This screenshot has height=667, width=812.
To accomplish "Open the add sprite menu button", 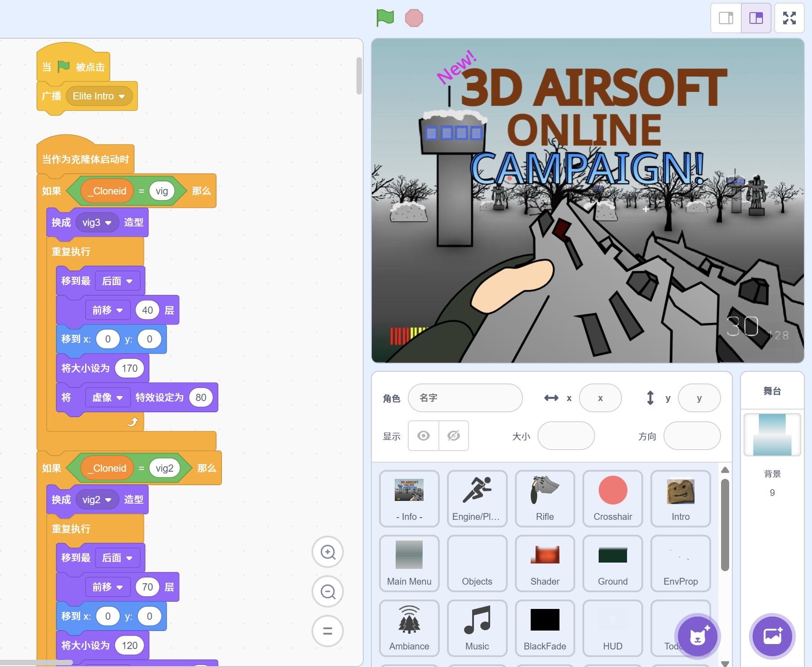I will point(697,636).
